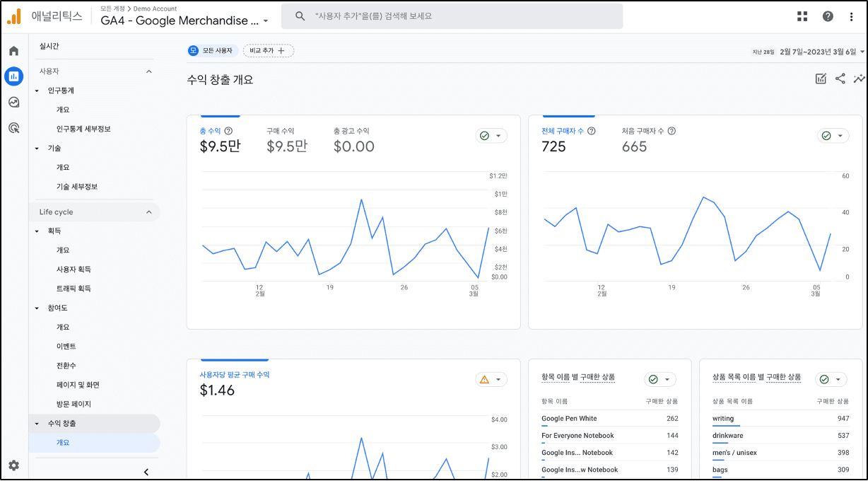Viewport: 868px width, 481px height.
Task: Select the 구매 수익 metric tab
Action: click(287, 139)
